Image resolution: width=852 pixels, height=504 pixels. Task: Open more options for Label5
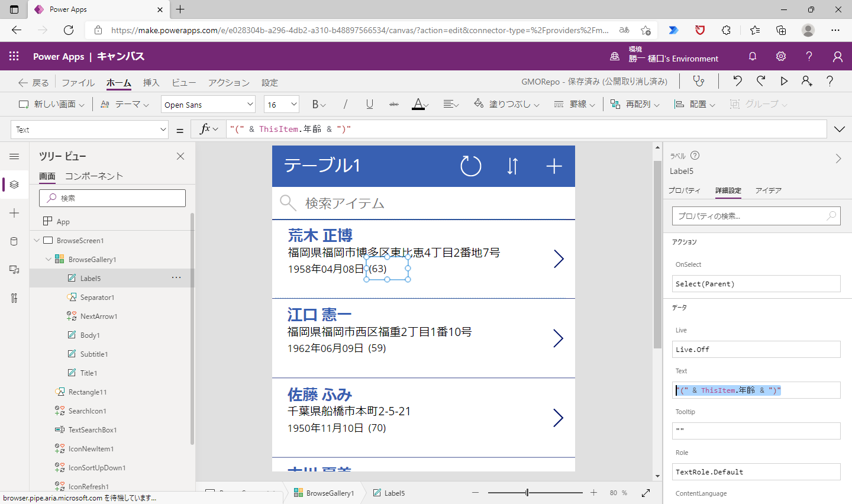click(176, 277)
